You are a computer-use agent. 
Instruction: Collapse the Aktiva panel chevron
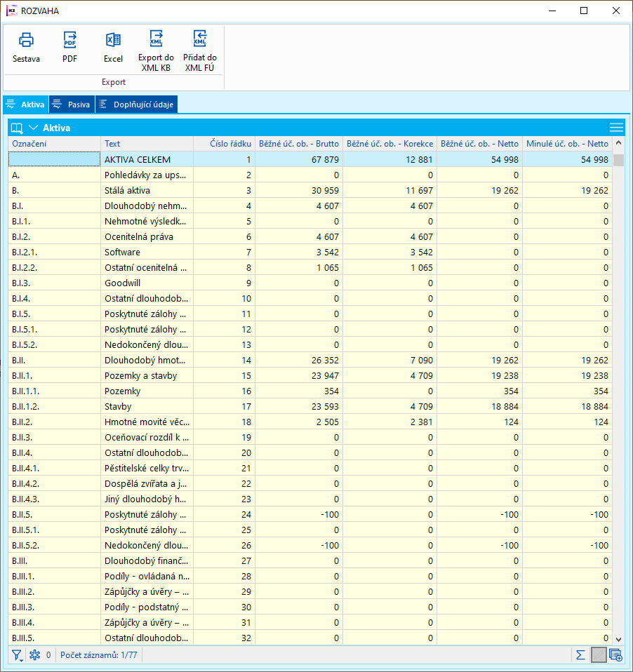(x=34, y=128)
